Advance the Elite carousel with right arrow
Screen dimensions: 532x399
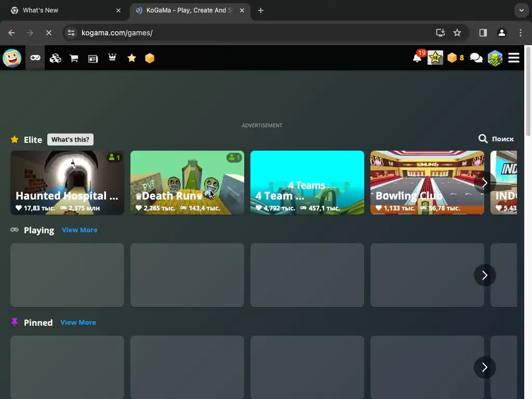485,183
